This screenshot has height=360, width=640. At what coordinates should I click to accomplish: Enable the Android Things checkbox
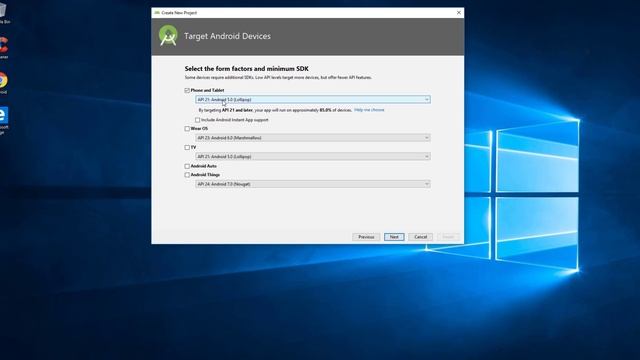187,175
